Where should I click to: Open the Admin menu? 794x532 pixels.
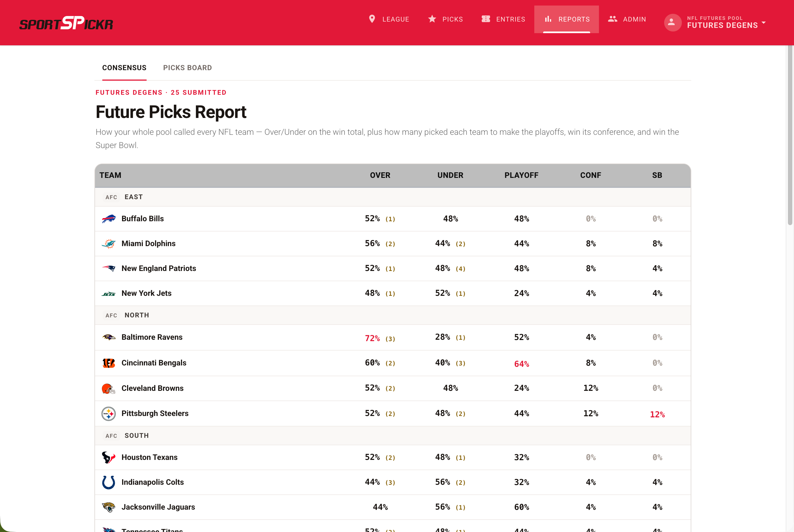click(627, 19)
